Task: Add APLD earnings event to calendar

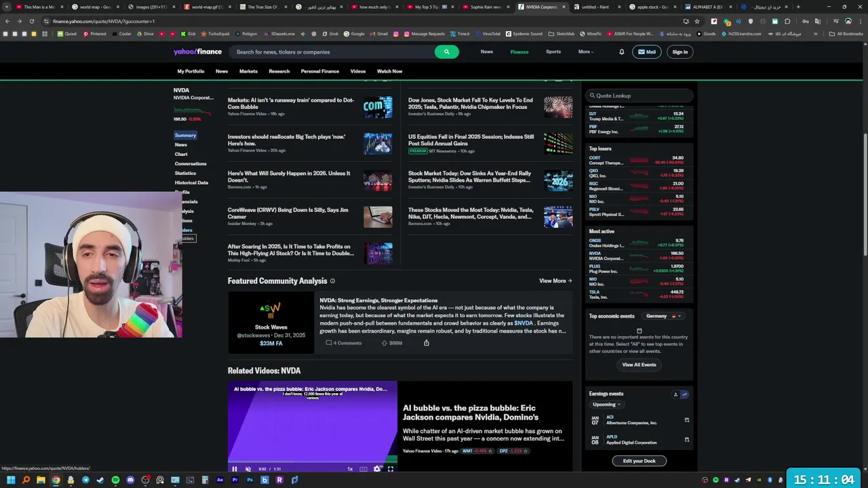Action: (686, 440)
